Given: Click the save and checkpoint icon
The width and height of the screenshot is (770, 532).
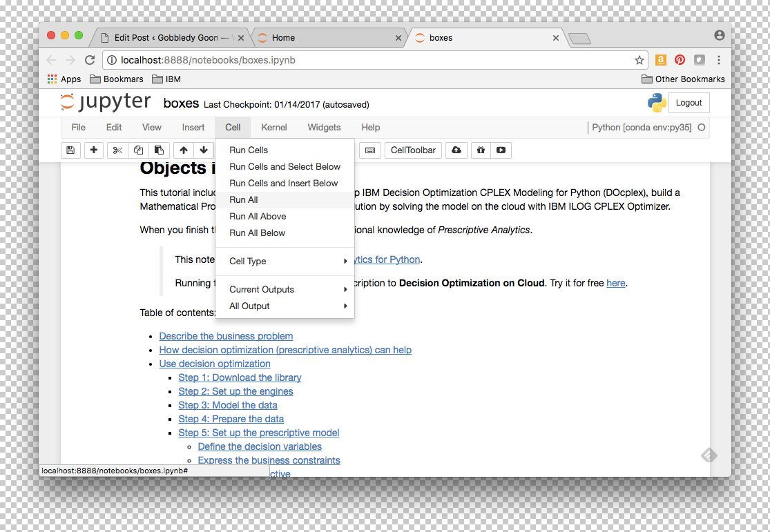Looking at the screenshot, I should 70,150.
